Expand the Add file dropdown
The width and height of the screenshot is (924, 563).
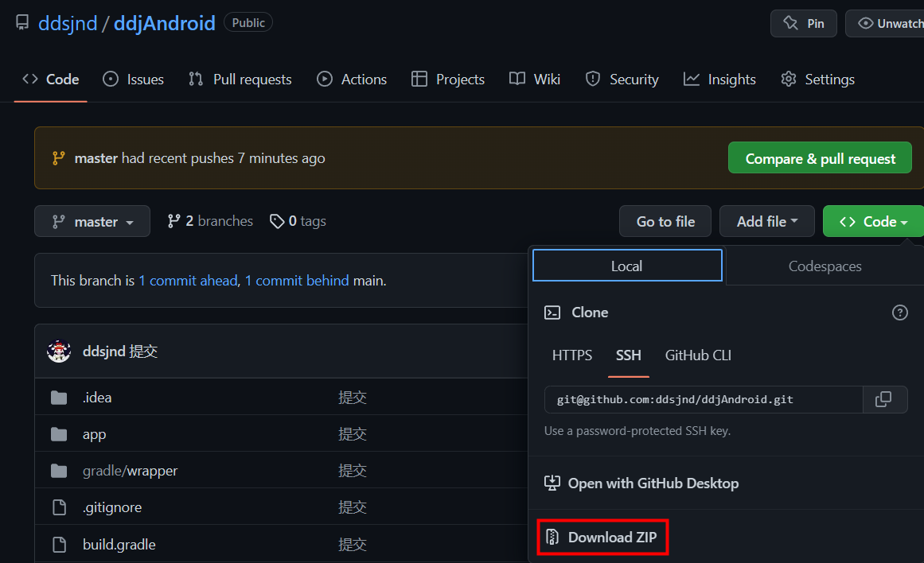click(766, 221)
